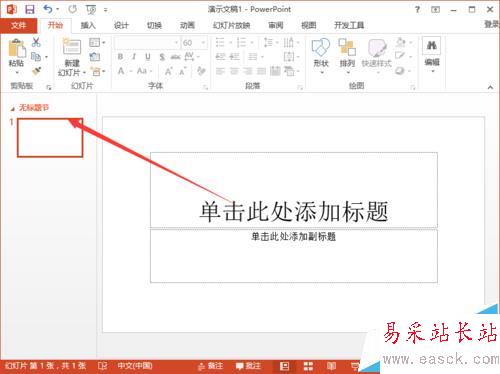Viewport: 500px width, 374px height.
Task: Toggle Center paragraph alignment
Action: (234, 71)
